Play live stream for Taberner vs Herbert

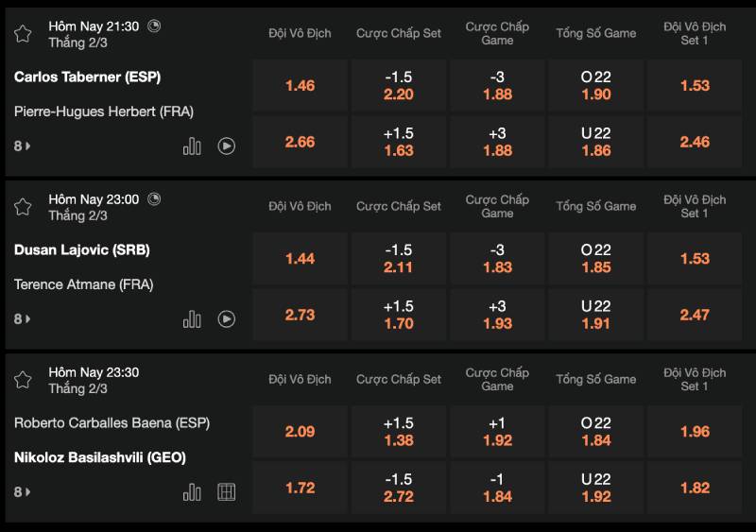[x=227, y=146]
